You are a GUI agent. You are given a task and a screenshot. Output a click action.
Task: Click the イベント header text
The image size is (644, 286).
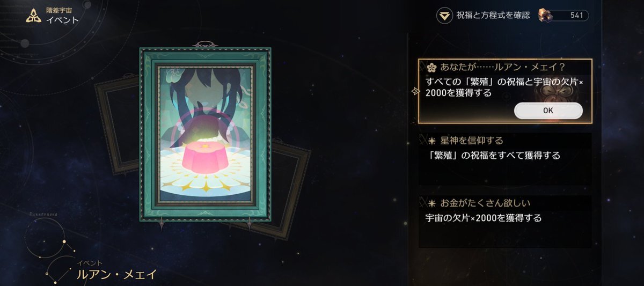pos(62,20)
